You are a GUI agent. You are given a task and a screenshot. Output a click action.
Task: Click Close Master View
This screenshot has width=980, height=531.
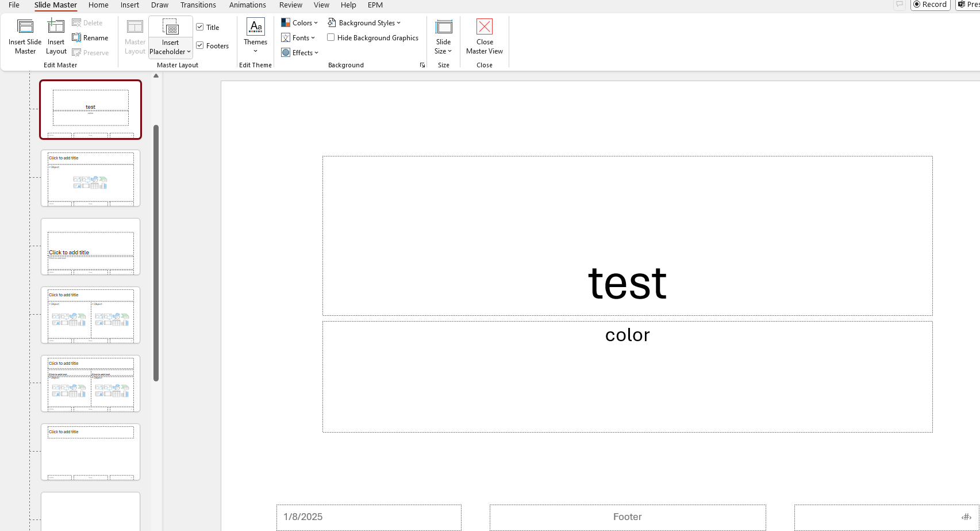pyautogui.click(x=485, y=37)
